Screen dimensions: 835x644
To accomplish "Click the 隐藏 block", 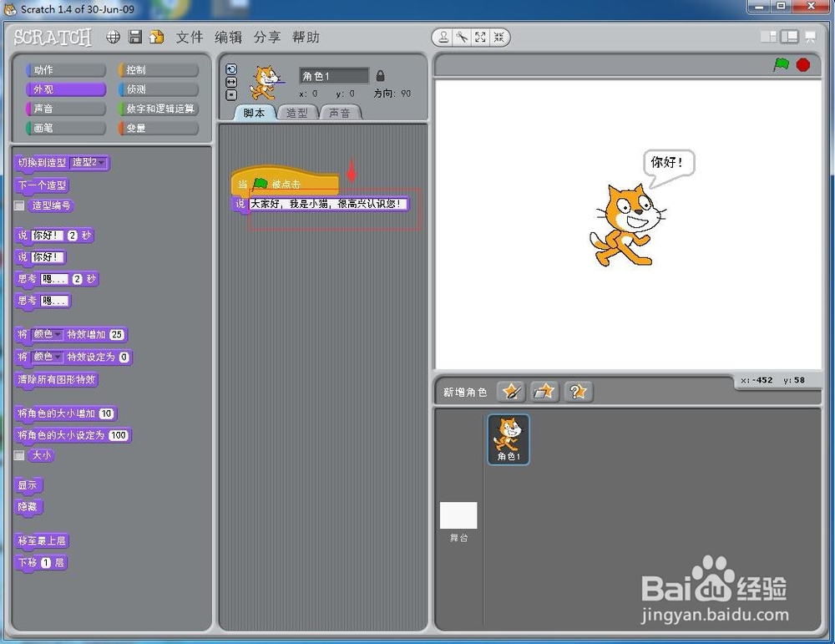I will (x=28, y=507).
